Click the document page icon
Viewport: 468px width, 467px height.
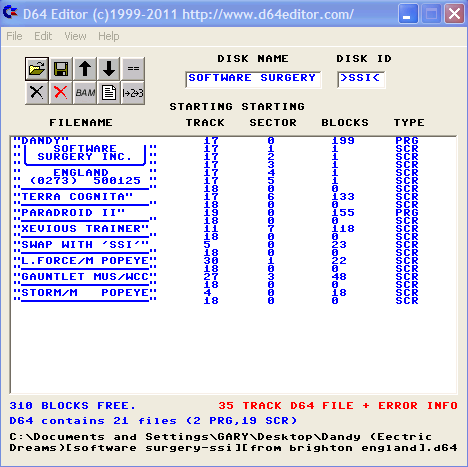click(109, 92)
